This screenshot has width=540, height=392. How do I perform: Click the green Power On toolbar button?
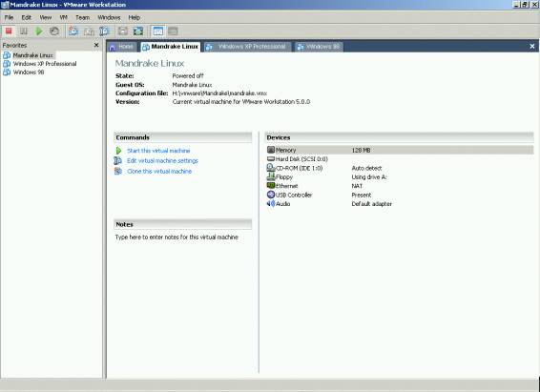click(39, 31)
